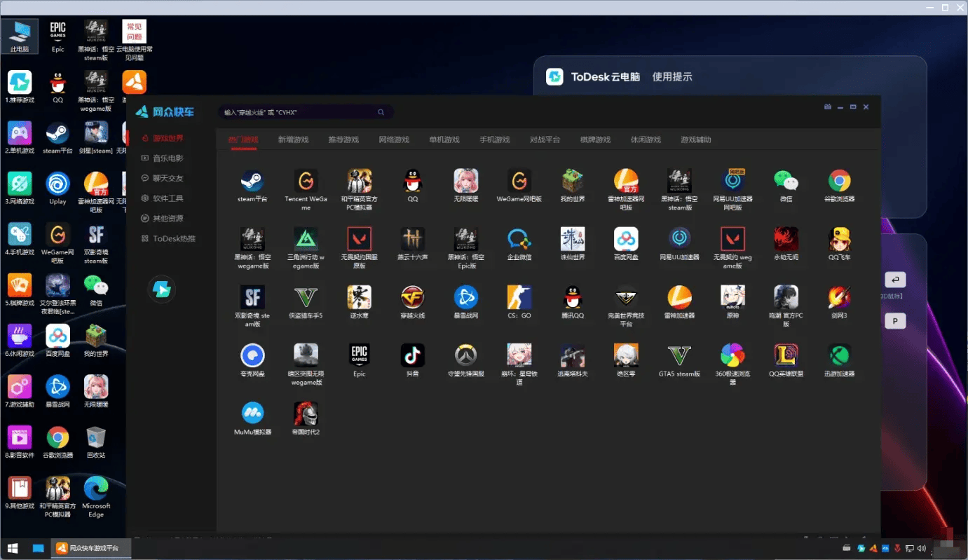This screenshot has width=968, height=560.
Task: Switch to the 新增游戏 tab
Action: click(294, 139)
